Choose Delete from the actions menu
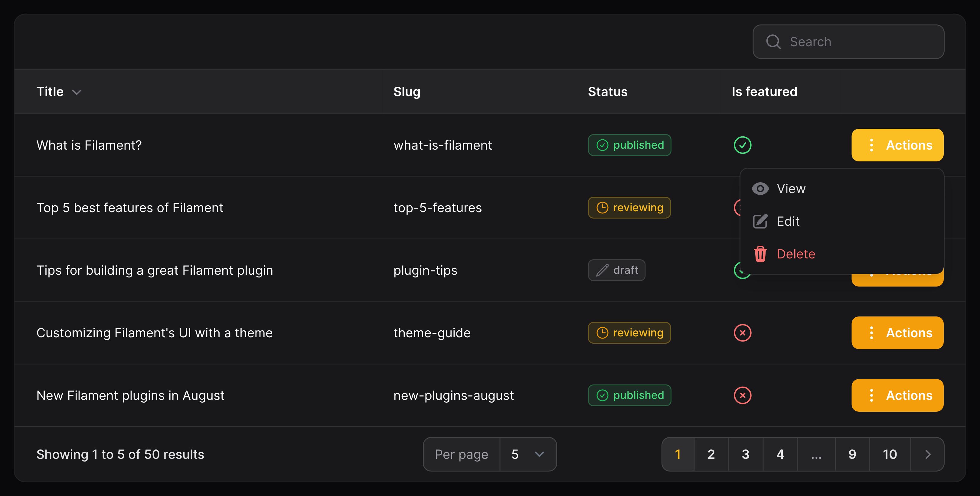Viewport: 980px width, 496px height. pos(841,254)
